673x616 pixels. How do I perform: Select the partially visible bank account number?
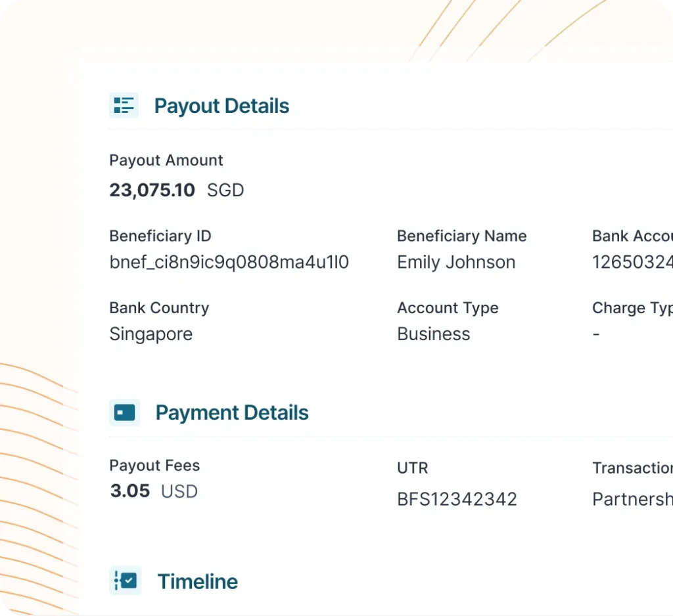632,263
